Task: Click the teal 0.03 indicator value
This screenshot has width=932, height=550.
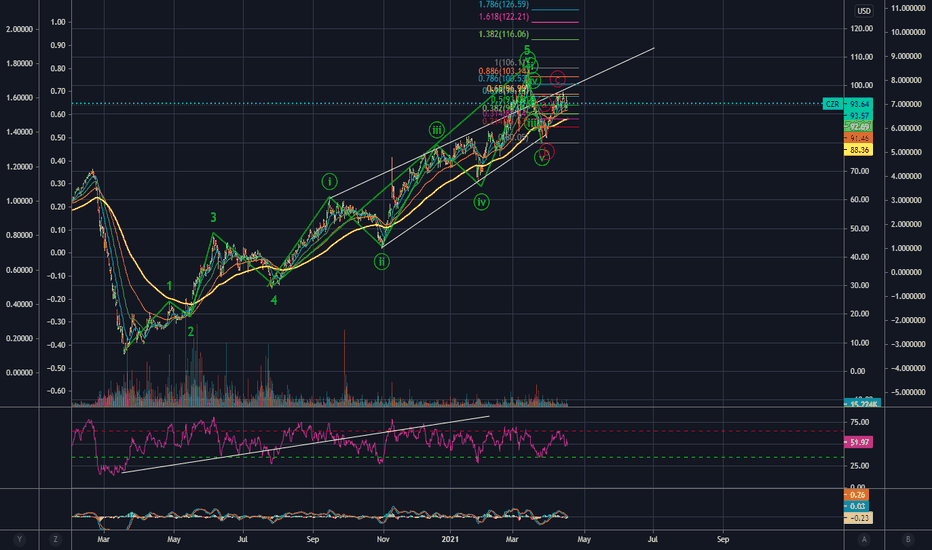Action: click(x=857, y=506)
